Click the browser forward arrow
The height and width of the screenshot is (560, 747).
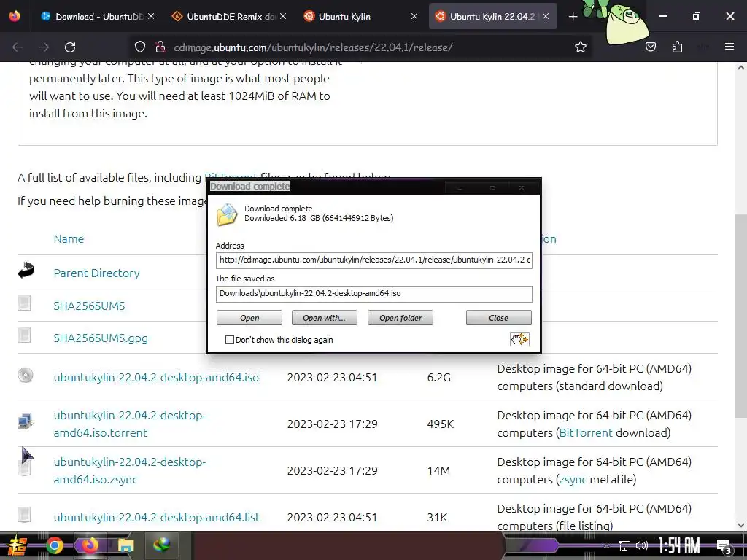[44, 47]
